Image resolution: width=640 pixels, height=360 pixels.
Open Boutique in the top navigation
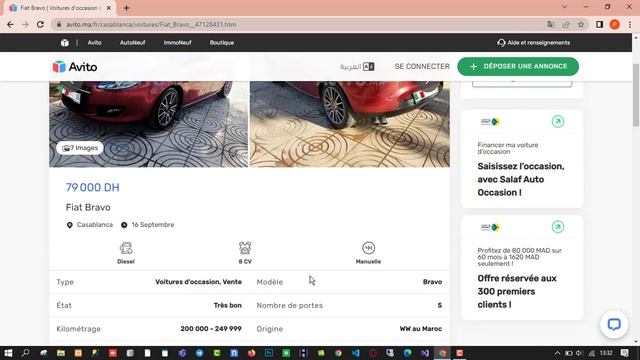point(222,42)
